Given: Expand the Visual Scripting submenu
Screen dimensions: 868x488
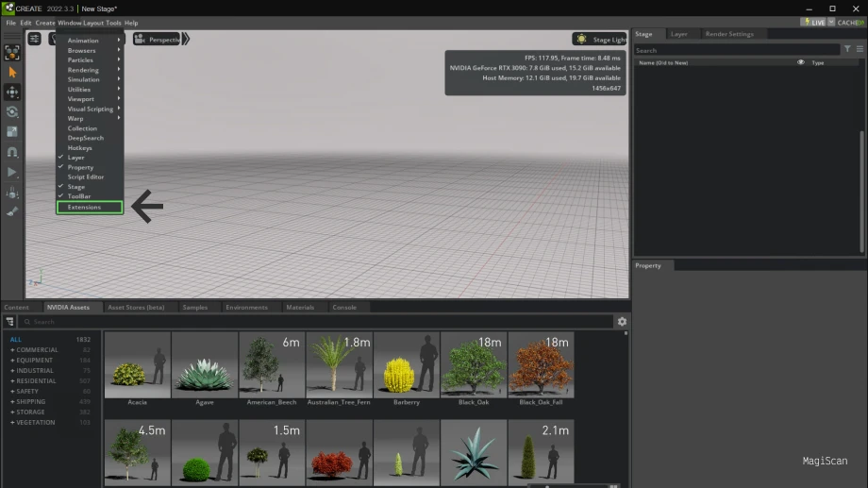Looking at the screenshot, I should 89,109.
